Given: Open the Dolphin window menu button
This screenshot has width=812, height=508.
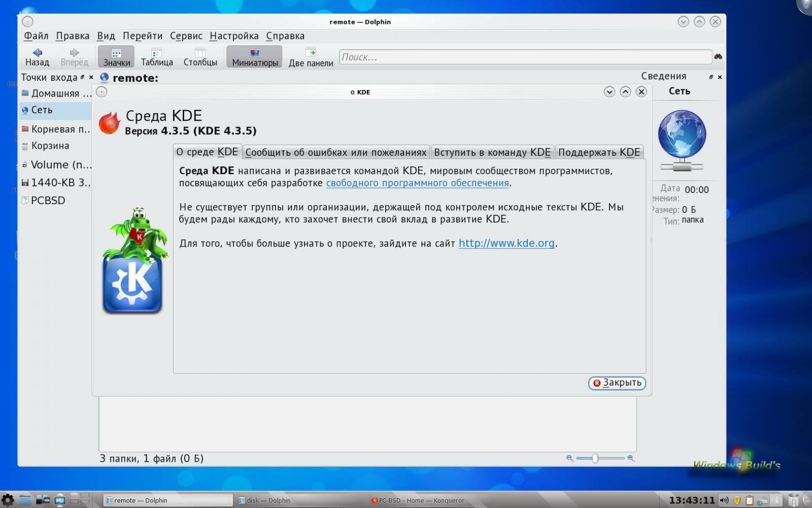Looking at the screenshot, I should point(28,21).
